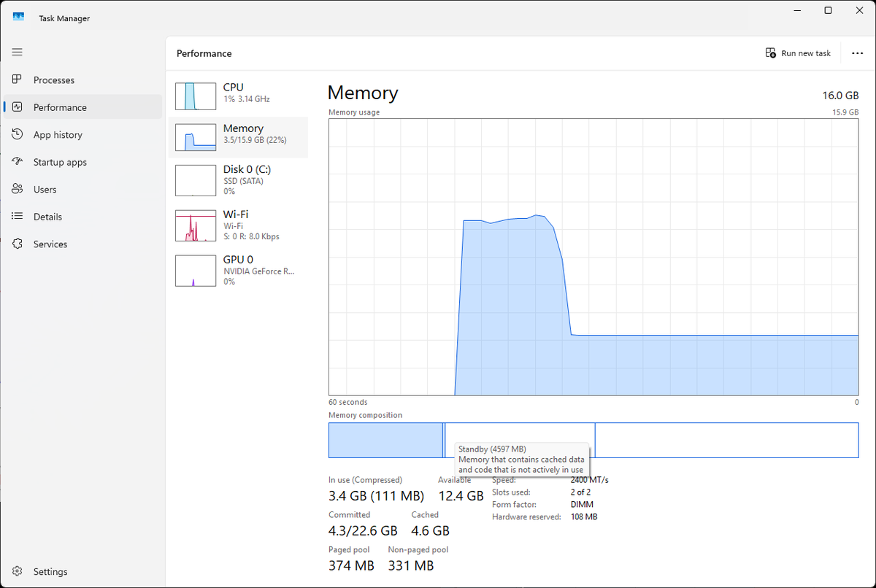Click the App history clock icon

click(x=18, y=134)
